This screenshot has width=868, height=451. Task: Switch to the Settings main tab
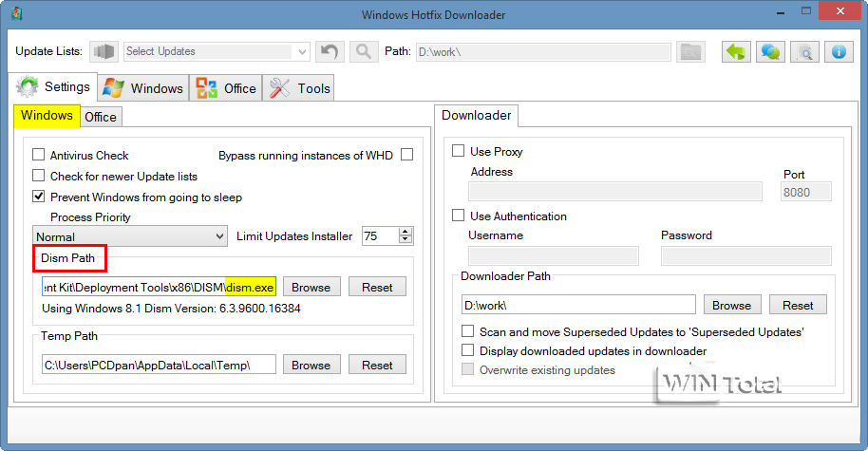(x=53, y=87)
